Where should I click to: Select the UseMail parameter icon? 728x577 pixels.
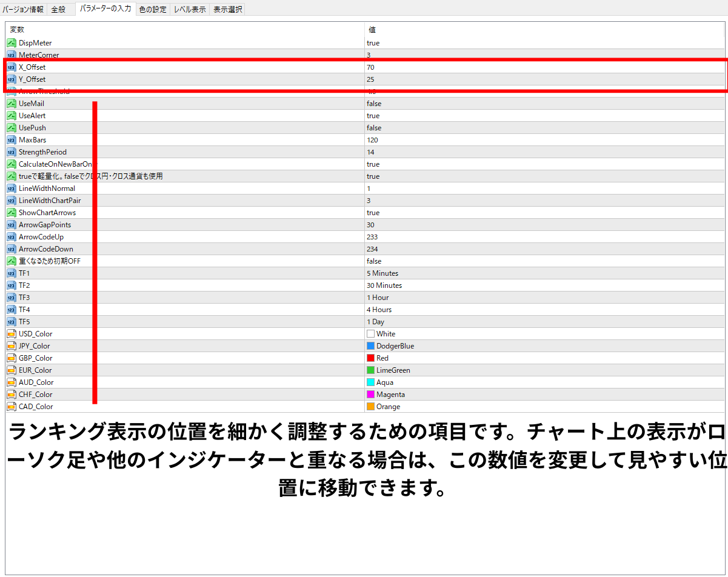[11, 104]
